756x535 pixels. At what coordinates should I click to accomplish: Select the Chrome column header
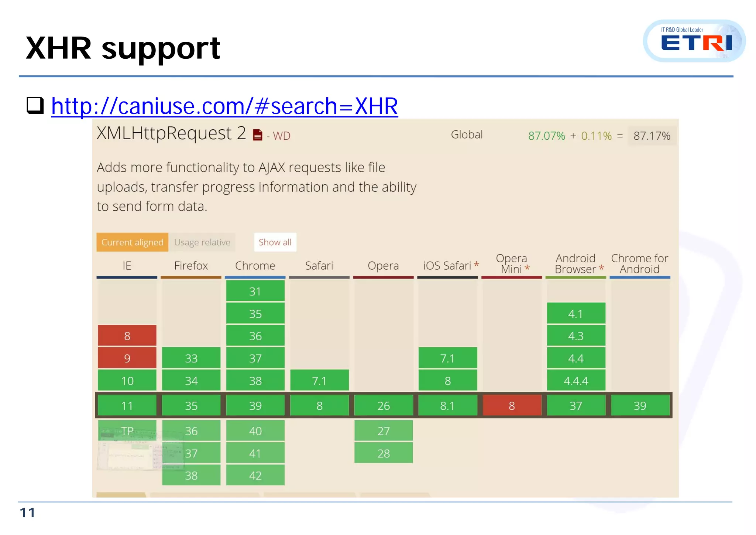pyautogui.click(x=255, y=266)
